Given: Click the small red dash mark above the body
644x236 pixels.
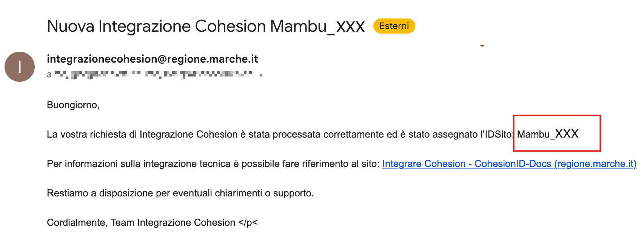Looking at the screenshot, I should tap(482, 46).
